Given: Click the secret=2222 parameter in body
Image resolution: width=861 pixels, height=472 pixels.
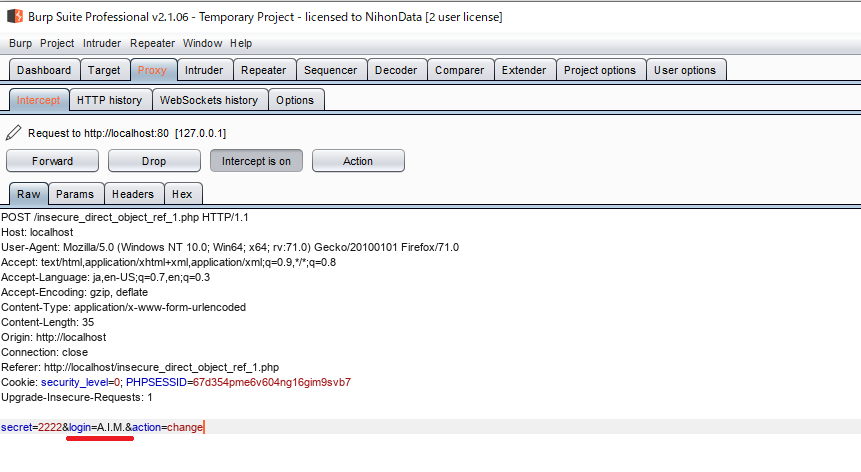Looking at the screenshot, I should tap(31, 427).
